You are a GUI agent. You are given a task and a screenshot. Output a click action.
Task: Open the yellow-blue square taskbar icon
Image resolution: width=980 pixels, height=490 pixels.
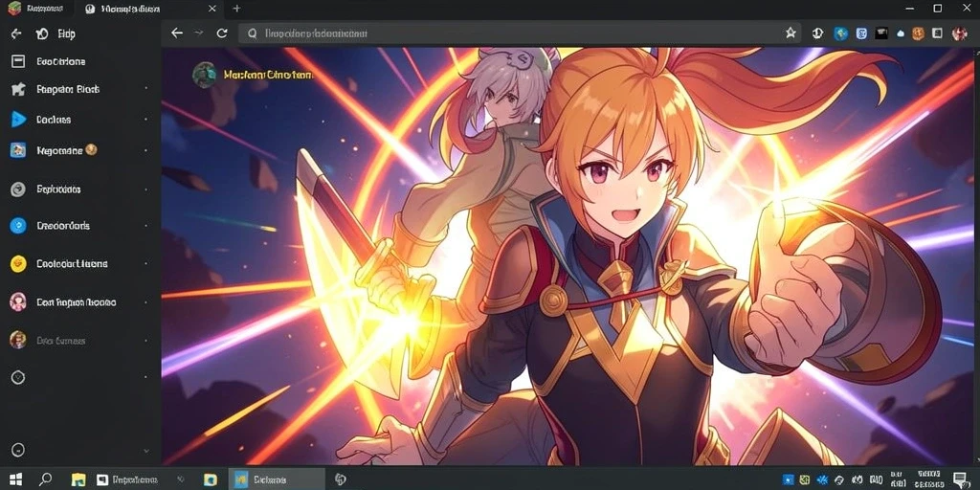(x=210, y=479)
